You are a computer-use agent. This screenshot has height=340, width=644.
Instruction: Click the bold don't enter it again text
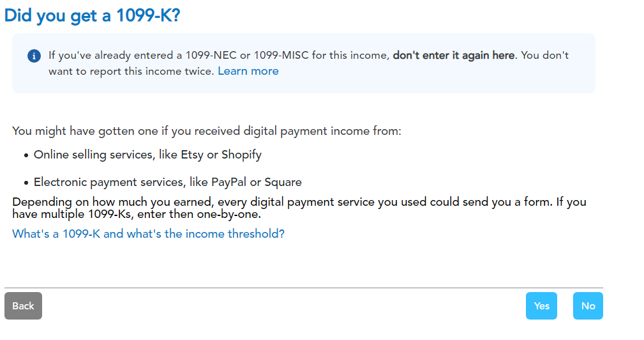[453, 55]
